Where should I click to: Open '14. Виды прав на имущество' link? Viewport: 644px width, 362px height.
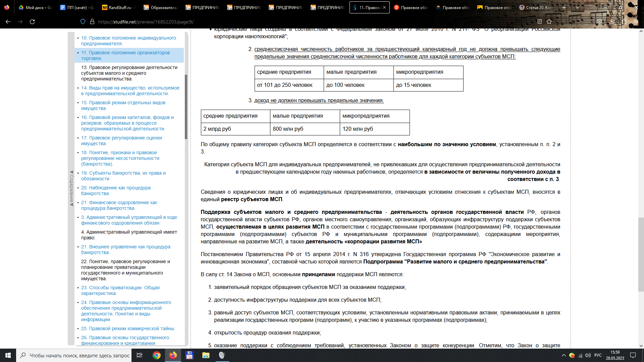click(130, 90)
